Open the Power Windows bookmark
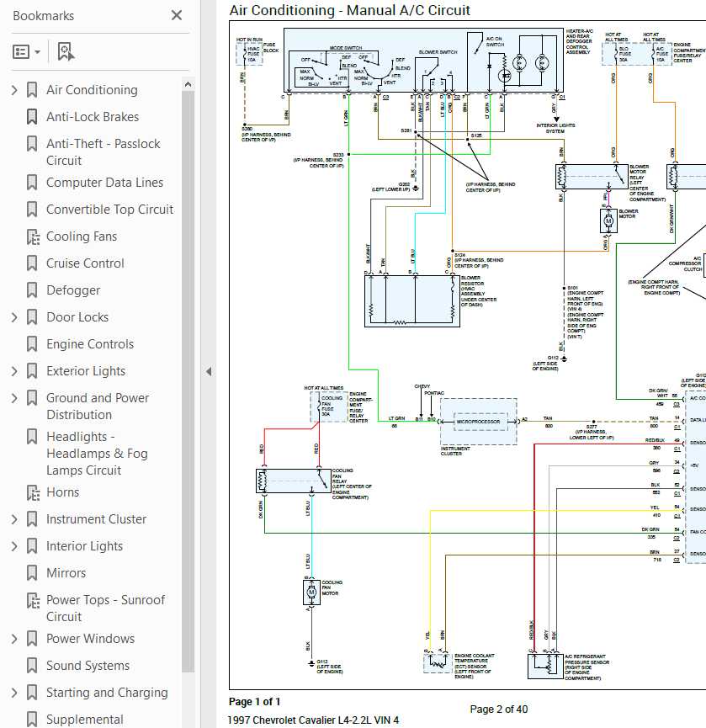706x728 pixels. [91, 639]
